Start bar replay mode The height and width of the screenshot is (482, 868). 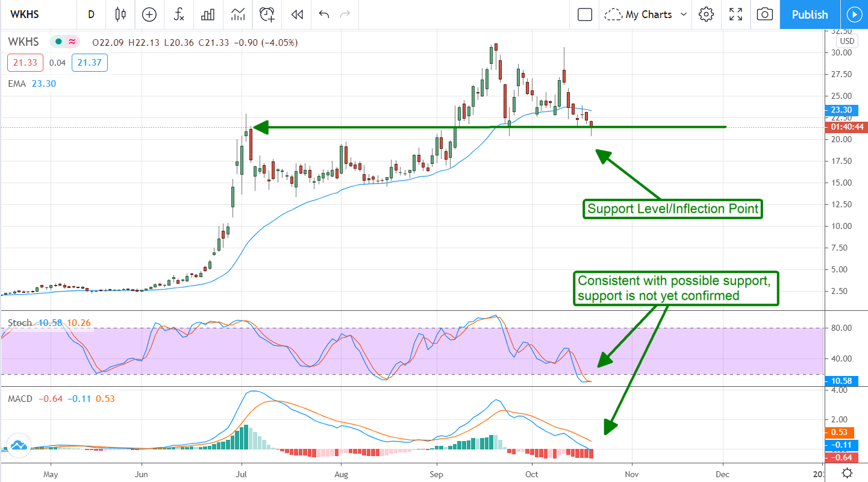[x=297, y=14]
